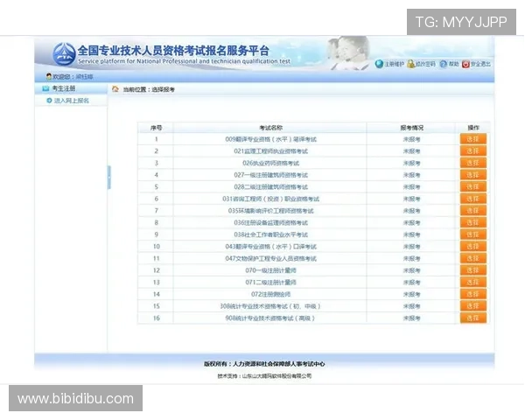This screenshot has width=525, height=420.
Task: Open 注册维护 link
Action: tap(394, 64)
